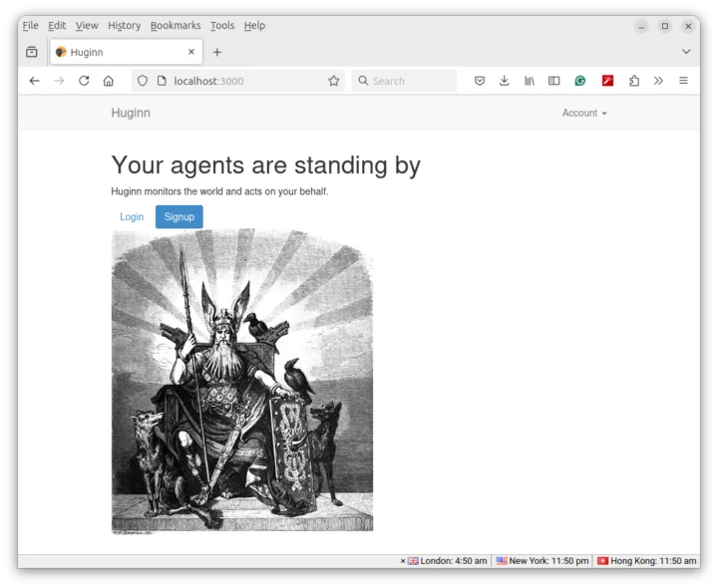Focus the Search input field
Screen dimensions: 718x588
pyautogui.click(x=409, y=81)
